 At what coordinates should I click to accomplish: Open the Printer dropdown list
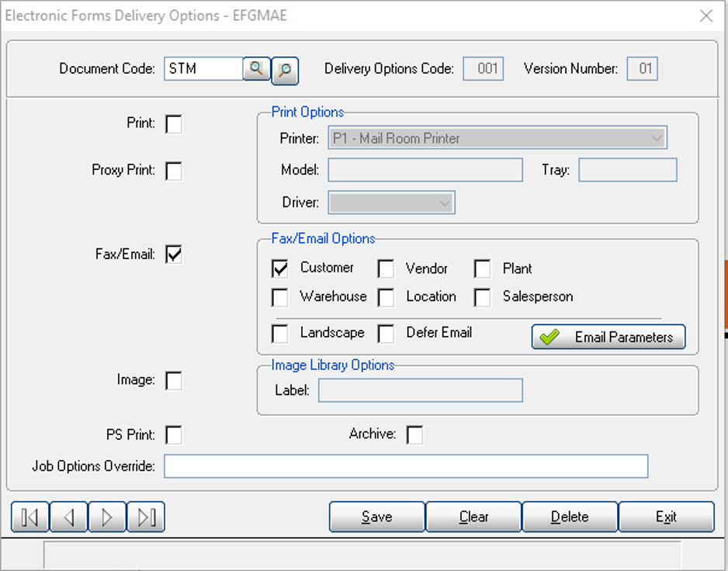point(497,138)
